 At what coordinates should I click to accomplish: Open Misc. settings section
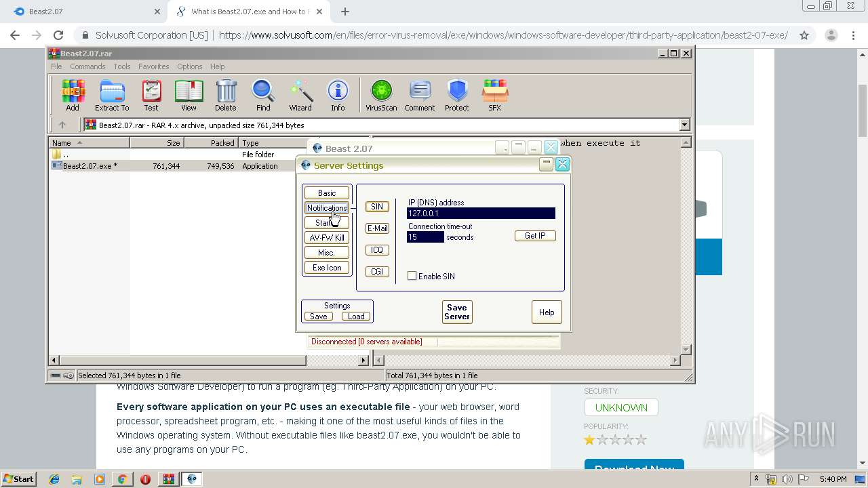click(x=327, y=253)
